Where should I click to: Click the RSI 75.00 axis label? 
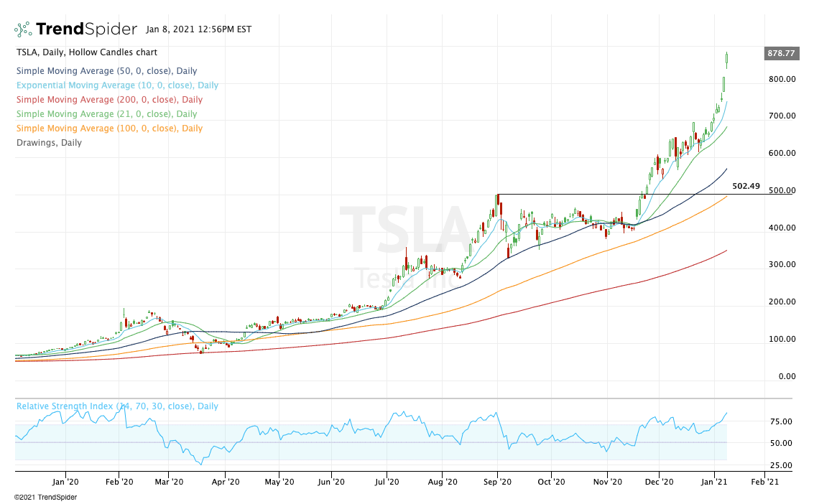tap(781, 421)
